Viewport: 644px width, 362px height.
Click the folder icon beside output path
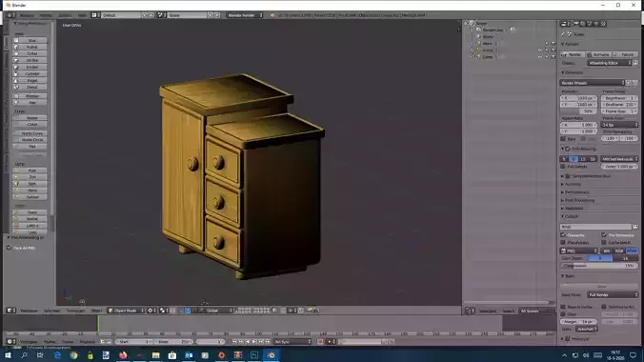click(635, 227)
